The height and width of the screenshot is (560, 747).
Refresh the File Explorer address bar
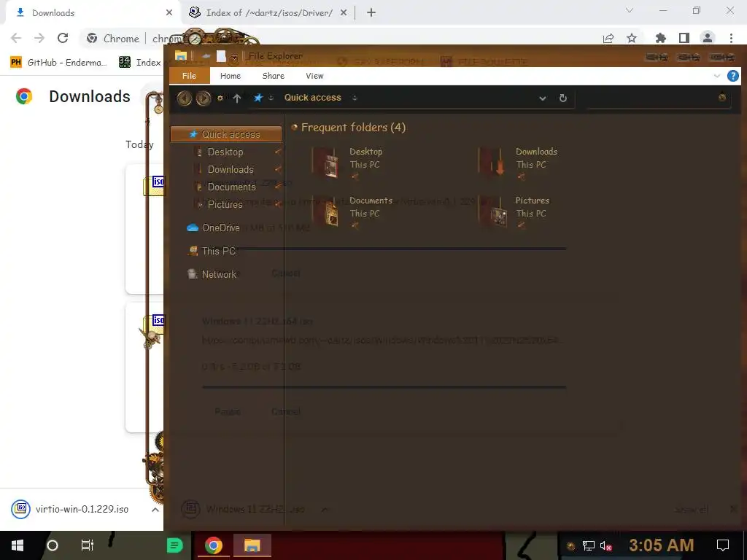coord(562,98)
